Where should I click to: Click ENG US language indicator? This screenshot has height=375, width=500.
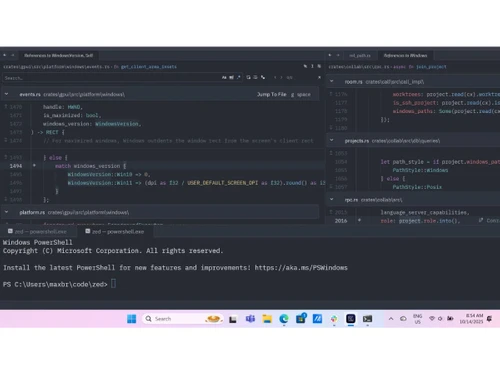pyautogui.click(x=417, y=319)
